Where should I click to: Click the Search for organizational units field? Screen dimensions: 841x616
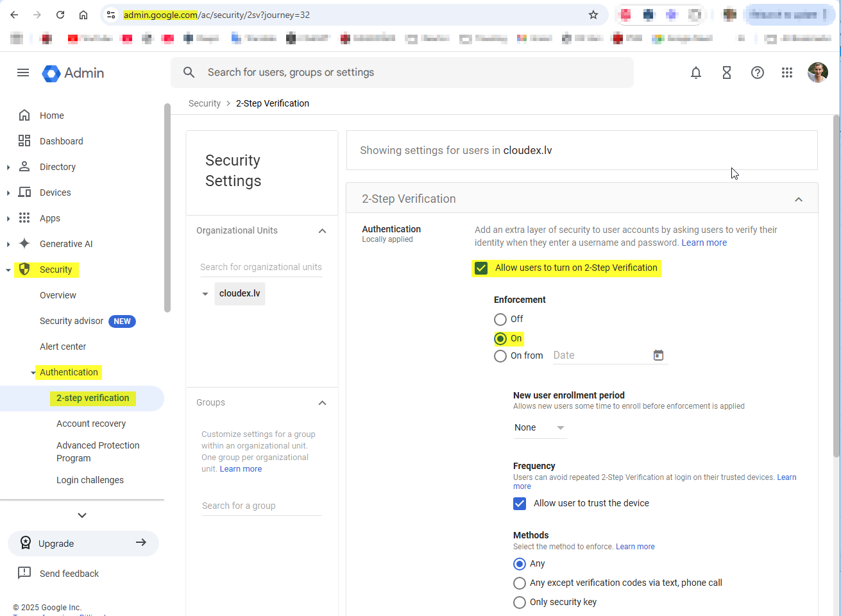(x=261, y=267)
